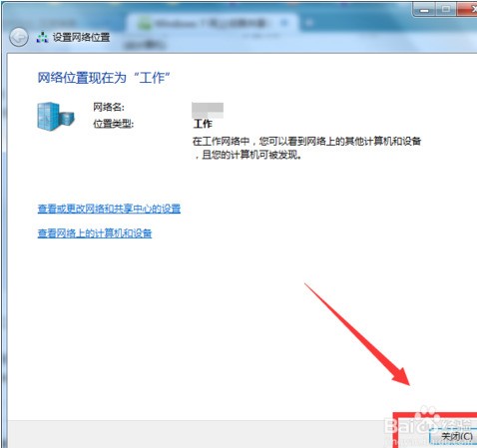
Task: Switch to the blurred background browser tab
Action: 212,23
